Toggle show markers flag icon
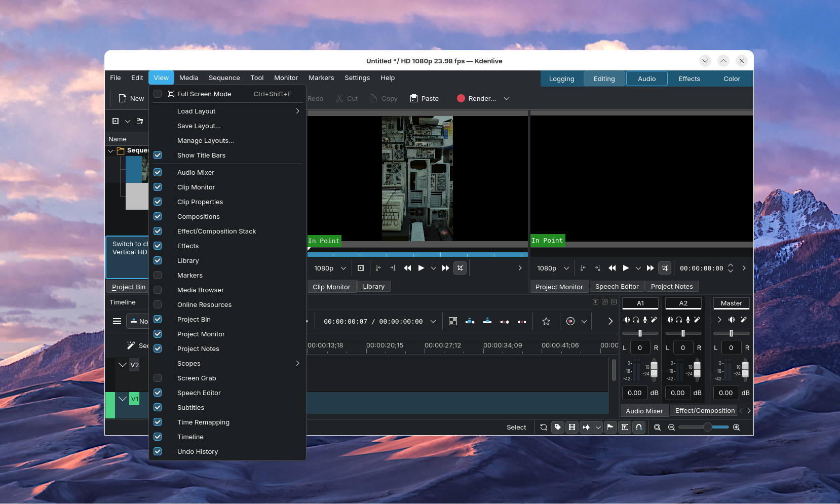This screenshot has width=840, height=504. (x=610, y=427)
